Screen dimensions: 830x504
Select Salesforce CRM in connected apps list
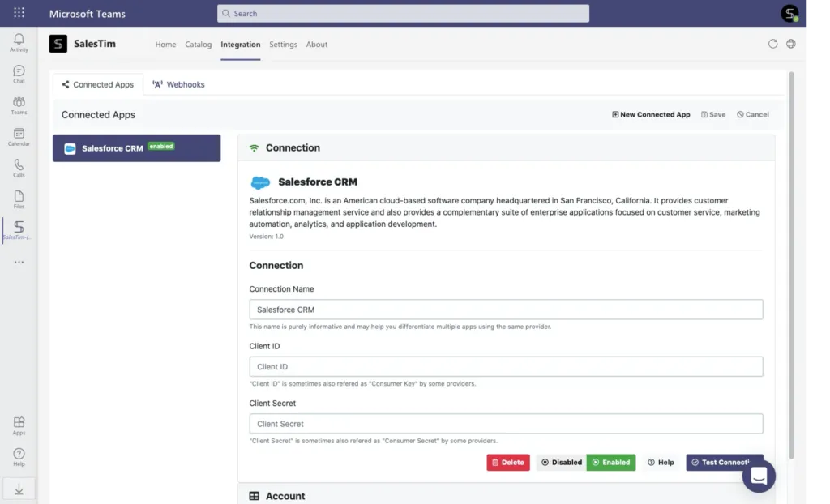[136, 148]
